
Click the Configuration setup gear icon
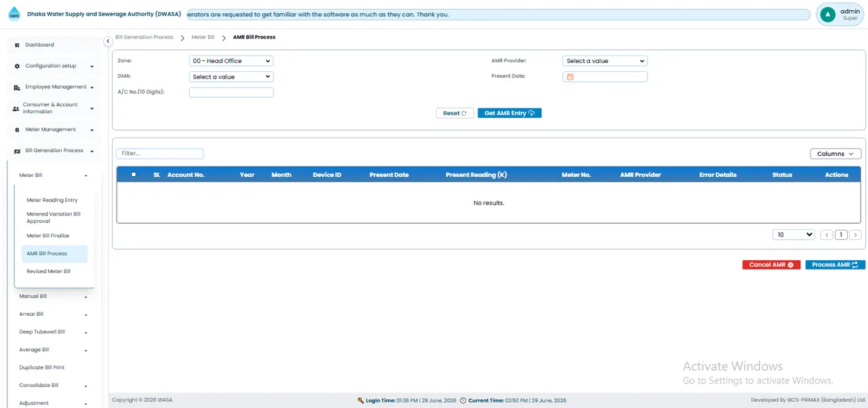[17, 66]
